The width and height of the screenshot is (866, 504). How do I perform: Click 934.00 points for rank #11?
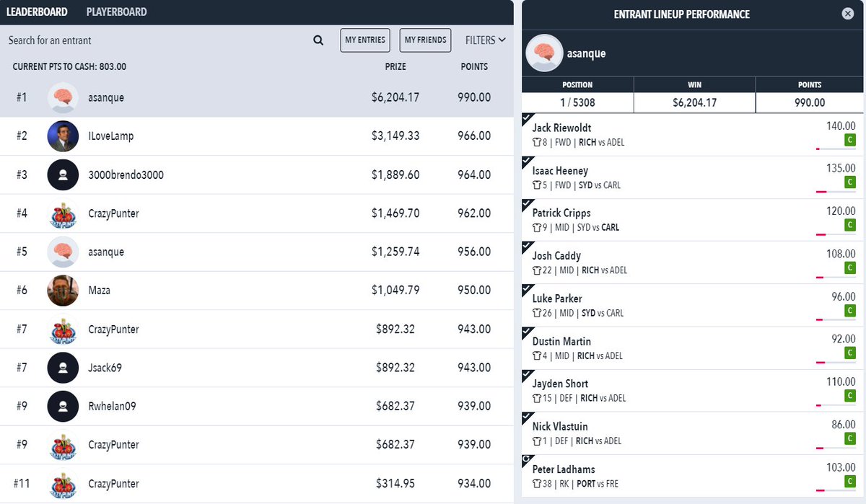[475, 484]
